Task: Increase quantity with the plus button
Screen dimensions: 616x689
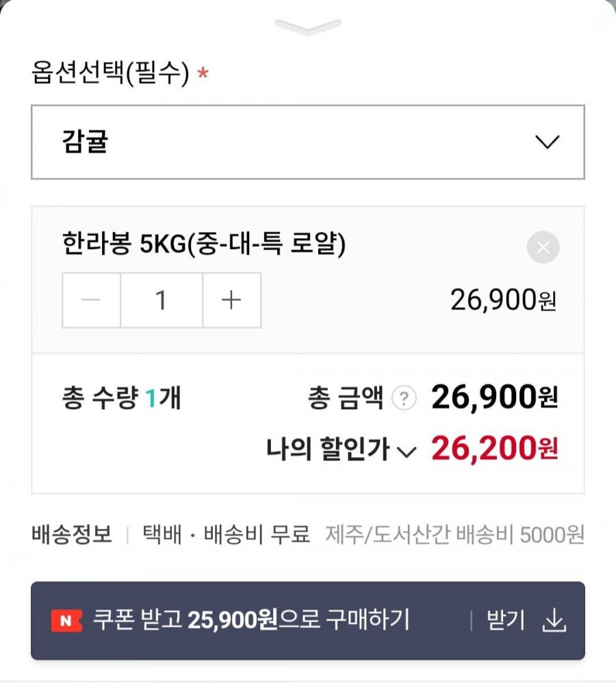Action: (x=231, y=300)
